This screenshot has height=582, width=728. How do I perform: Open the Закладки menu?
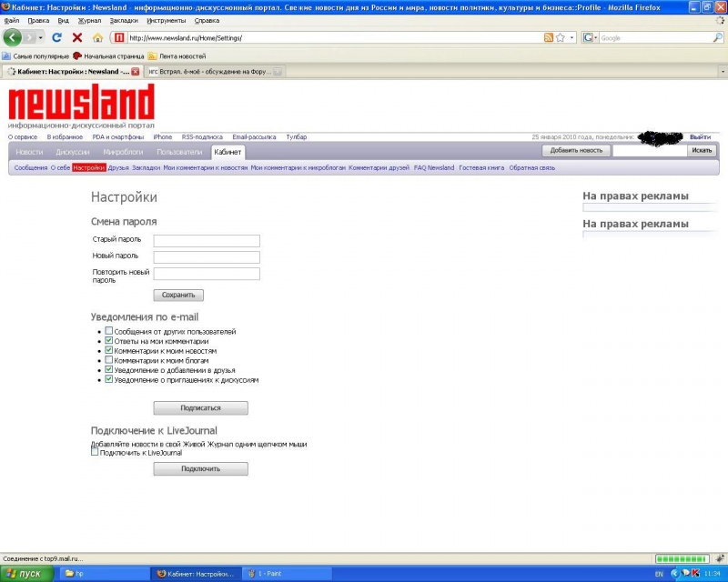click(x=124, y=20)
